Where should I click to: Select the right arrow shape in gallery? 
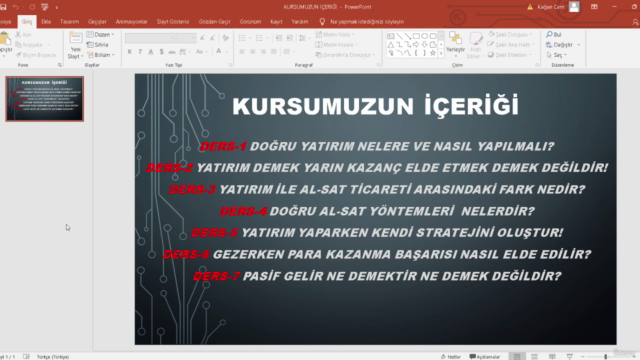(x=416, y=44)
